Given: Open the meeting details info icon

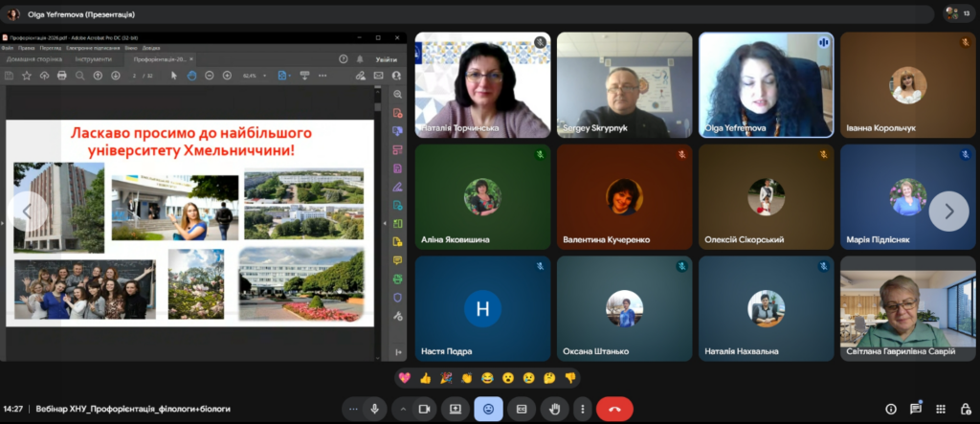Looking at the screenshot, I should [891, 409].
